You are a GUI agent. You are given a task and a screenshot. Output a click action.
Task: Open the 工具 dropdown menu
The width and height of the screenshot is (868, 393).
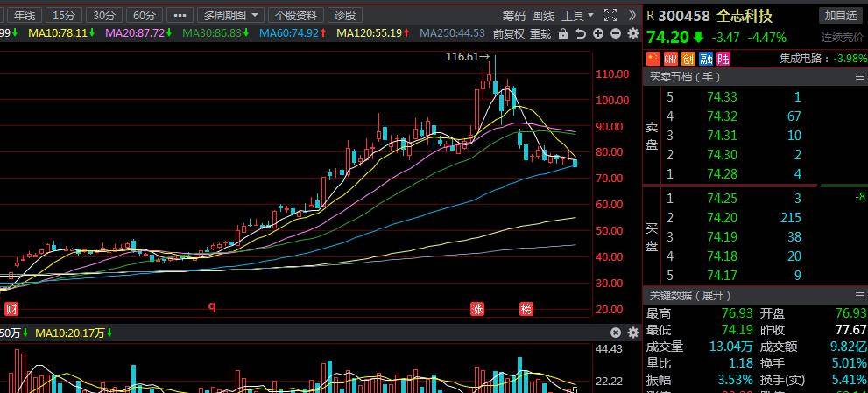point(577,15)
